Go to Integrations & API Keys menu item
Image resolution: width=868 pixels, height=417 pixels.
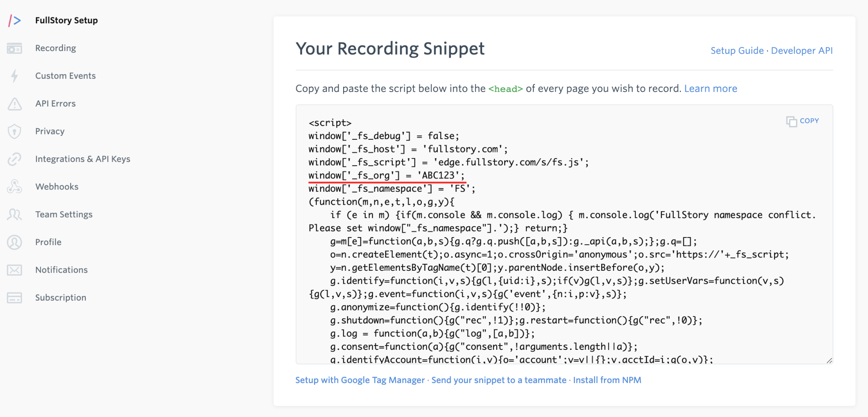[83, 159]
